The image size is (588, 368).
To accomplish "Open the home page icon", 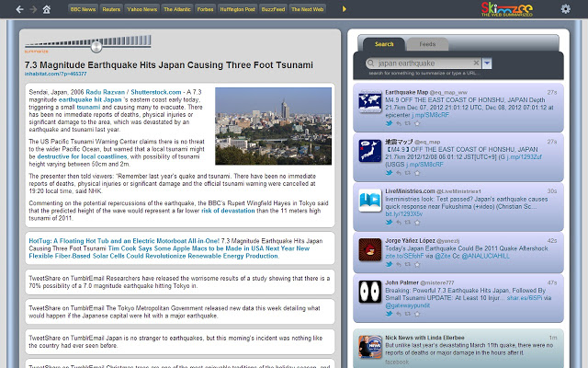I will [x=47, y=9].
